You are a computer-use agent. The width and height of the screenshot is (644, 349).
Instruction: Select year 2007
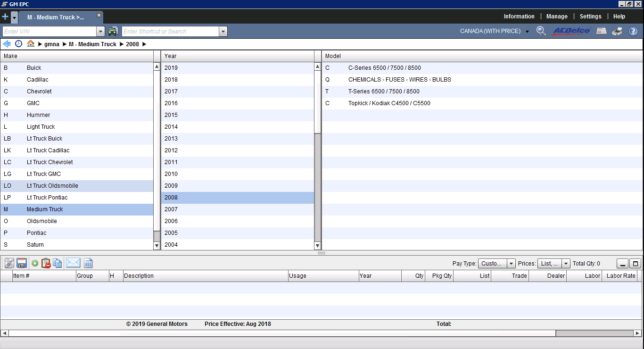point(238,209)
